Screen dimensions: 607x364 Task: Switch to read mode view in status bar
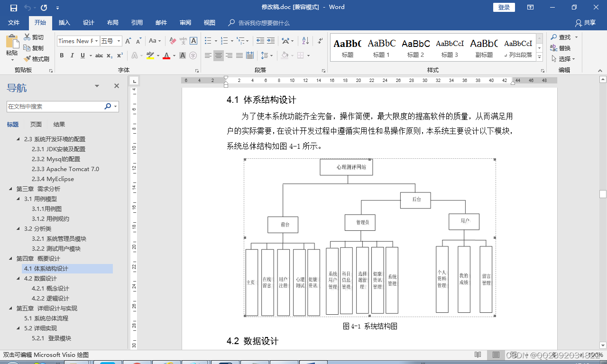coord(478,355)
